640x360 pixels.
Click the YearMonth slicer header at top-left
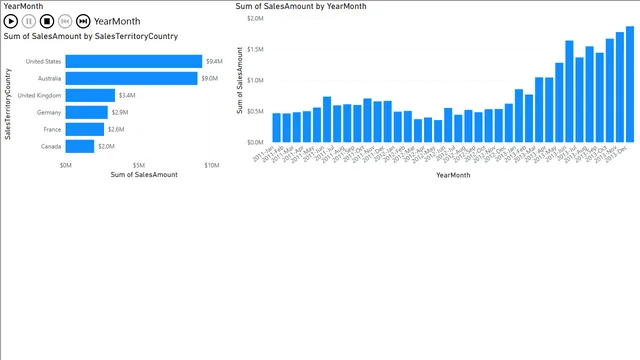(23, 6)
